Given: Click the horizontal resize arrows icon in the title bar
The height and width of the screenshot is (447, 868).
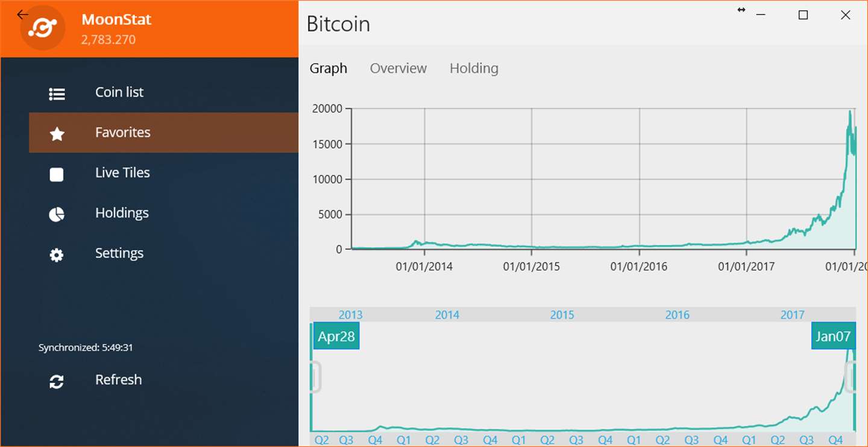Looking at the screenshot, I should coord(741,10).
